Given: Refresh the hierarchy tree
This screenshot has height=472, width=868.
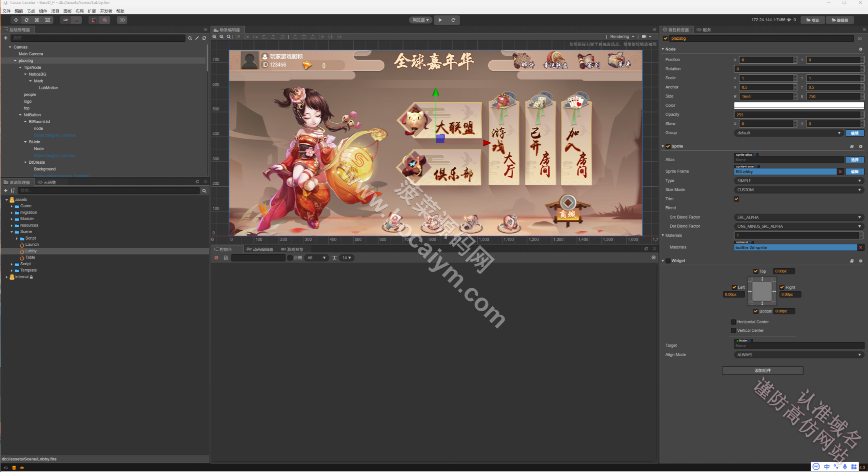Looking at the screenshot, I should point(204,38).
